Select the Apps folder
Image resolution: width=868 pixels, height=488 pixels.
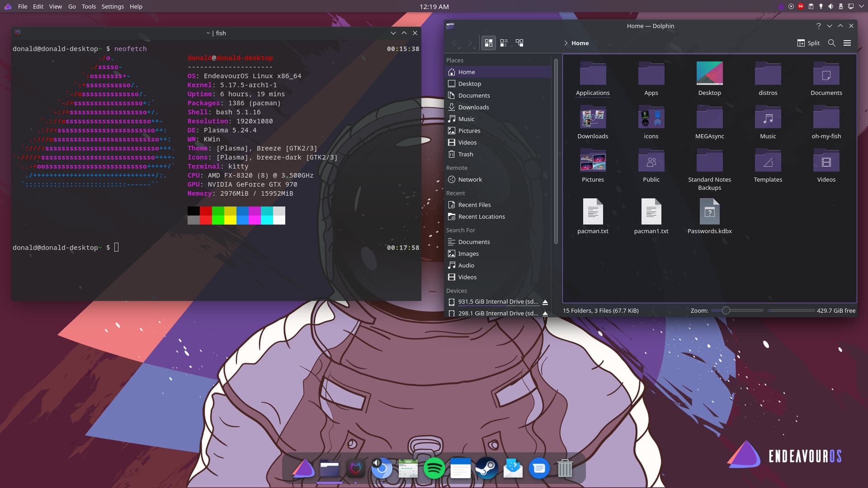(x=651, y=79)
